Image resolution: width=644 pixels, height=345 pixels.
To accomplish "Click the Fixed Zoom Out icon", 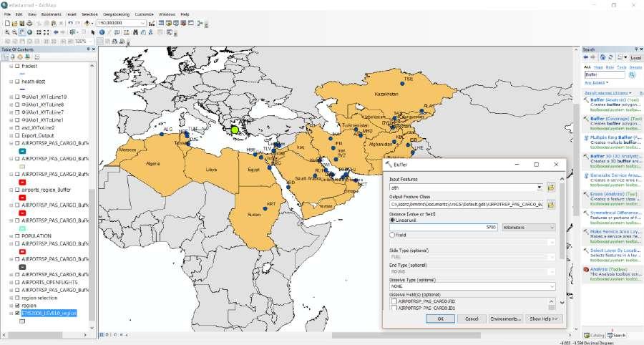I will pos(47,32).
